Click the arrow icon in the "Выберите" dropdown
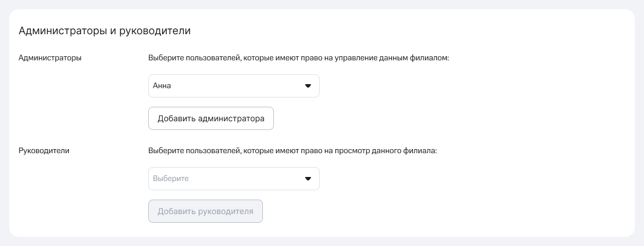 pyautogui.click(x=308, y=179)
